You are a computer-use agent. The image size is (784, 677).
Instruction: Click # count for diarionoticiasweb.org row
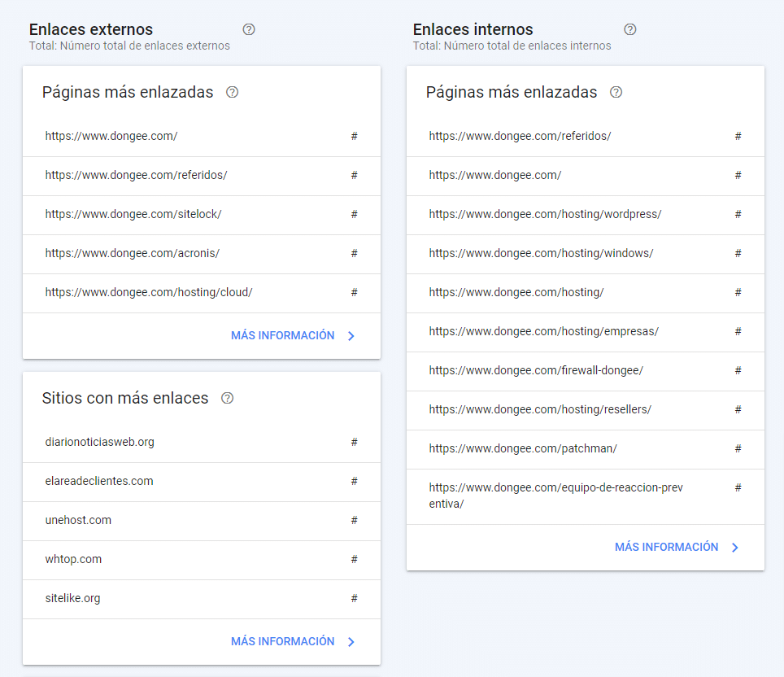(354, 442)
